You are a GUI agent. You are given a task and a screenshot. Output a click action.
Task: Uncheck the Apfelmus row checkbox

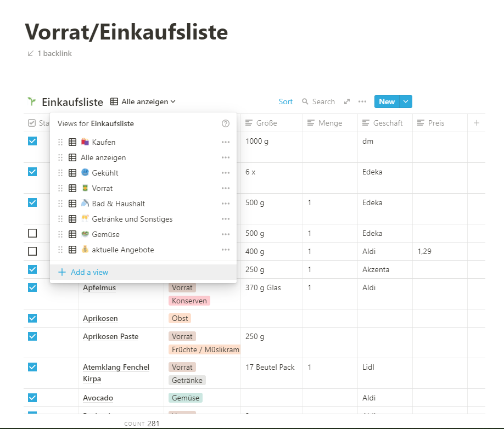[32, 287]
